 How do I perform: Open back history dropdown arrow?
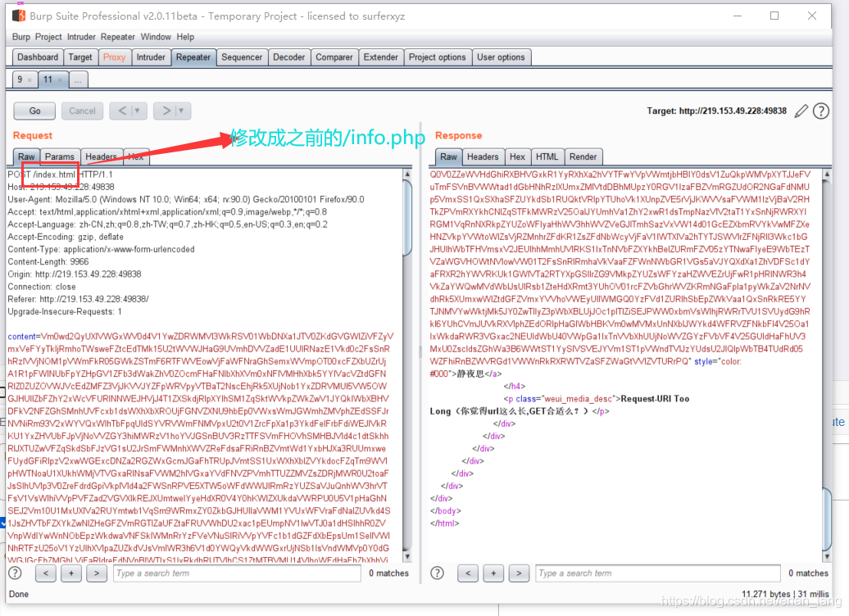[138, 111]
